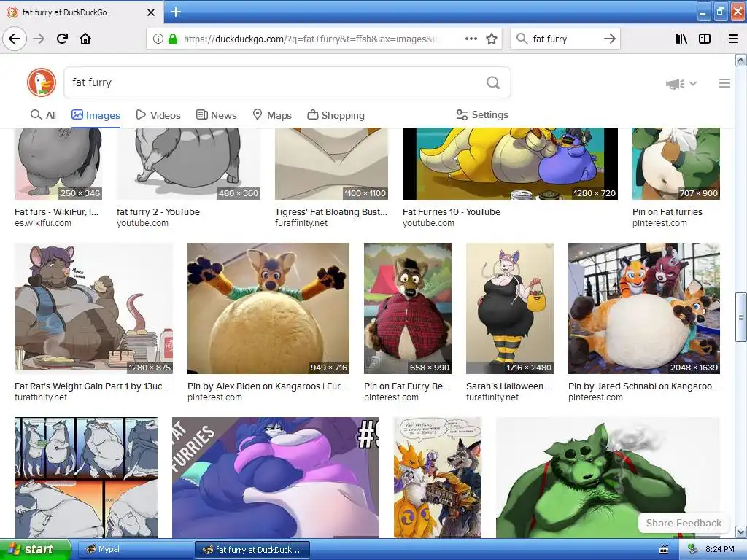Select the Images tab
Image resolution: width=747 pixels, height=560 pixels.
pyautogui.click(x=96, y=115)
